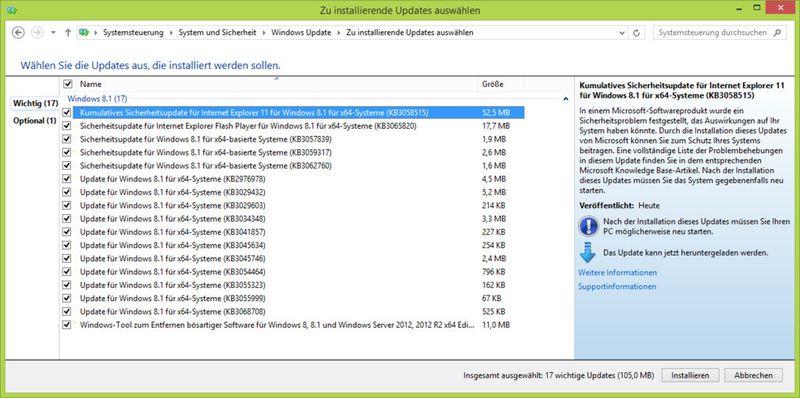Screen dimensions: 800x398
Task: Click the Abbrechen button
Action: 753,375
